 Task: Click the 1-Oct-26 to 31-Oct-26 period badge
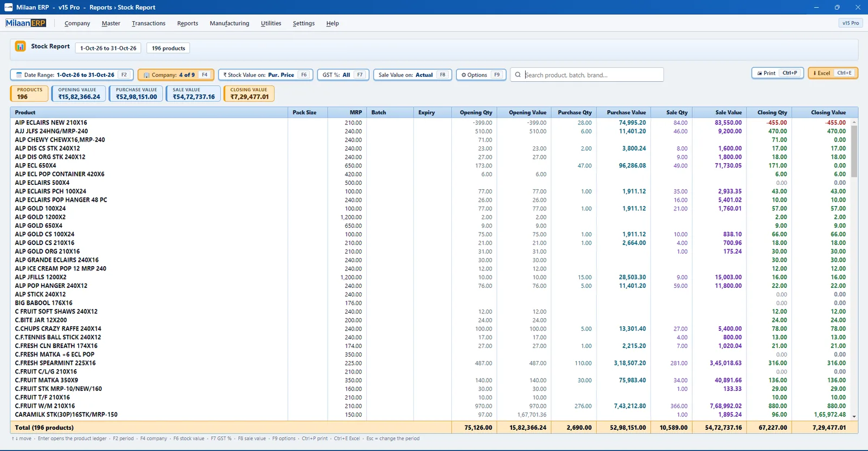pos(108,48)
